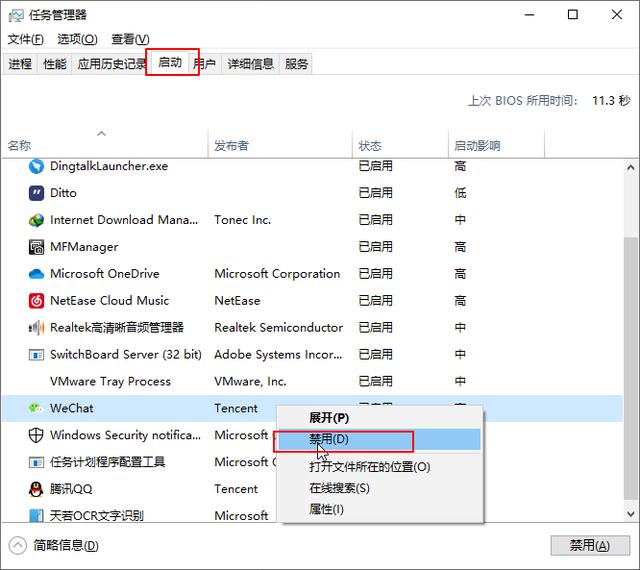Image resolution: width=640 pixels, height=570 pixels.
Task: Click the scrollbar up arrow
Action: [631, 167]
